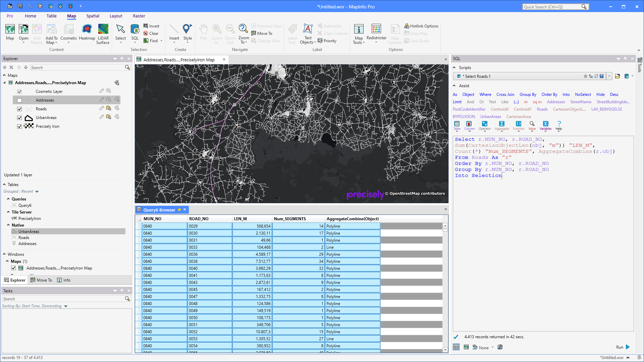Select the Heatmap tool in Content group
Viewport: 644px width, 362px height.
pos(87,33)
